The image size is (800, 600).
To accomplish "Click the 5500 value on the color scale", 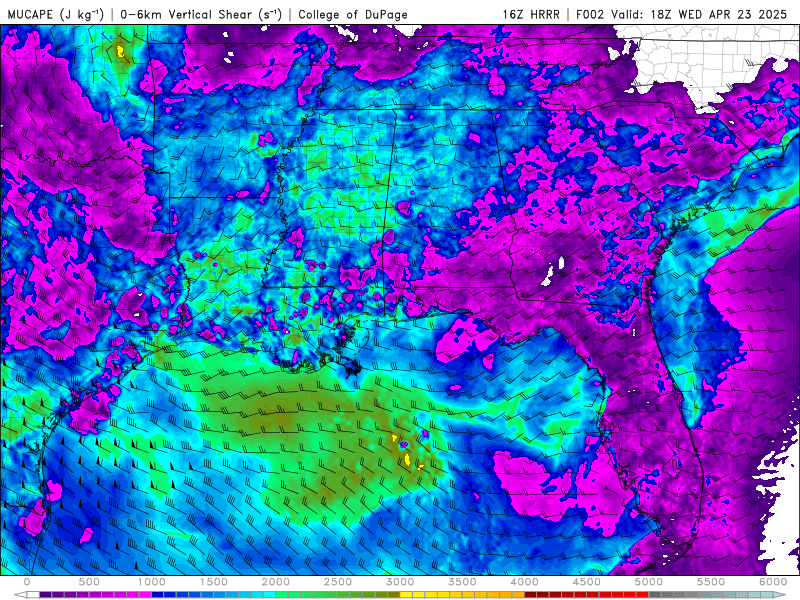I will point(711,582).
